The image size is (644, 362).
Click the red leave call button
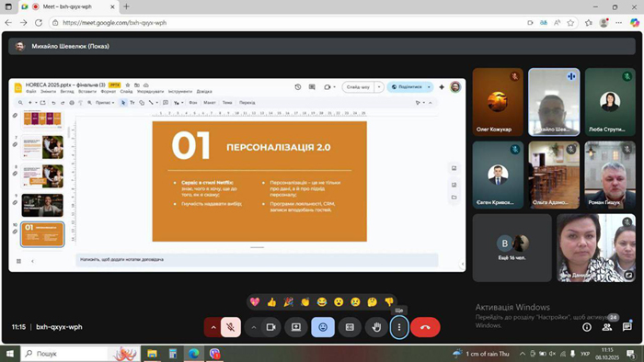pos(425,327)
